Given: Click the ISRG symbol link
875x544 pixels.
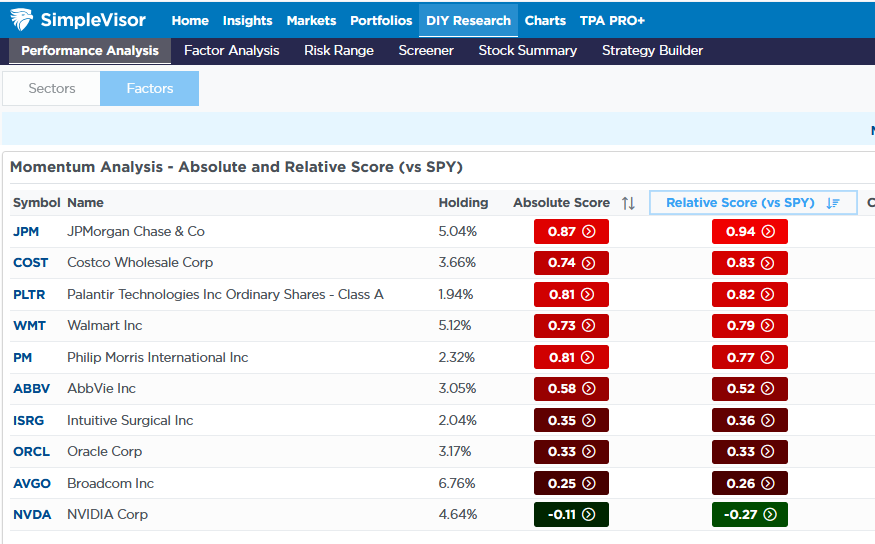Looking at the screenshot, I should [28, 421].
